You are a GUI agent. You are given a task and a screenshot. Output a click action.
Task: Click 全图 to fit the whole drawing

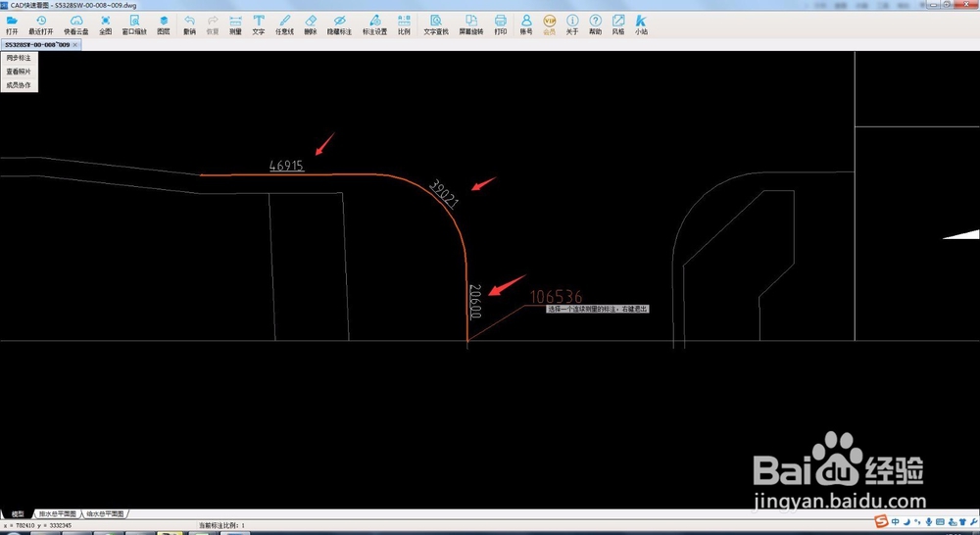click(x=105, y=25)
